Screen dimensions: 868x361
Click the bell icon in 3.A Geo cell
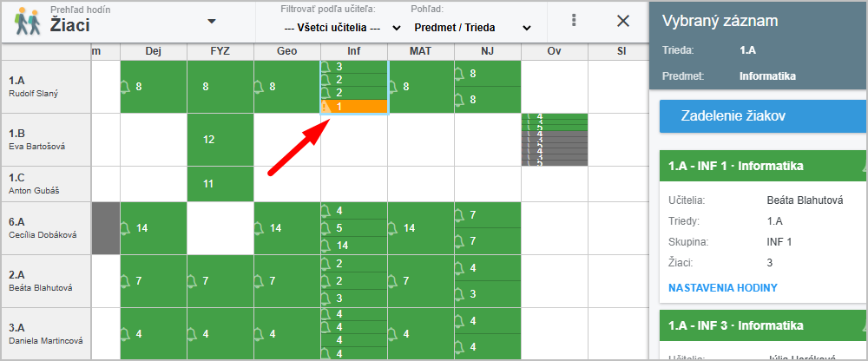(260, 334)
